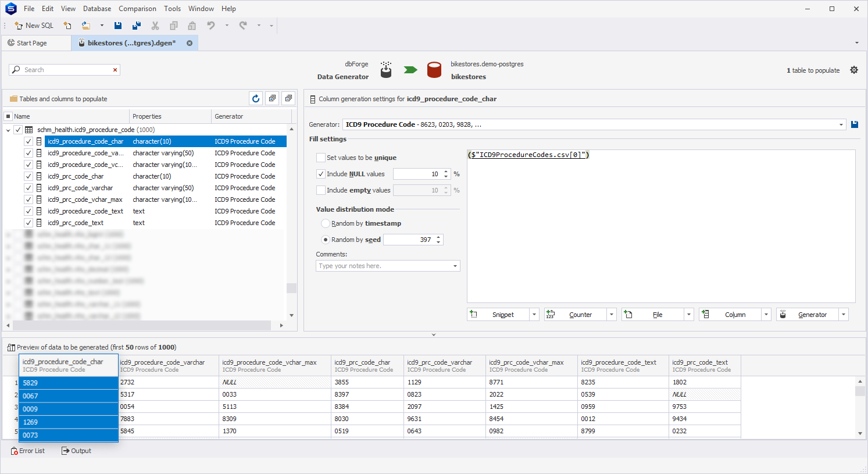
Task: Open the Window menu
Action: tap(201, 9)
